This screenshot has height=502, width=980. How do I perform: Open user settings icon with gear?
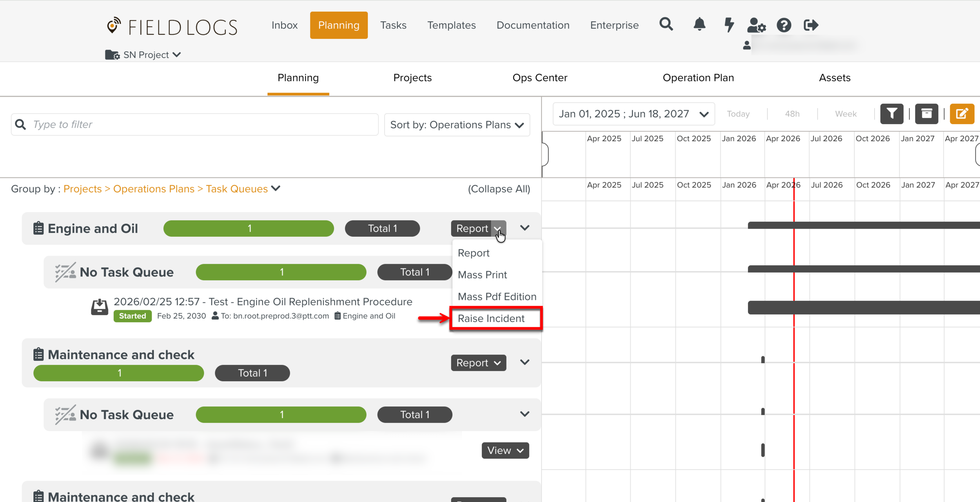pos(757,25)
